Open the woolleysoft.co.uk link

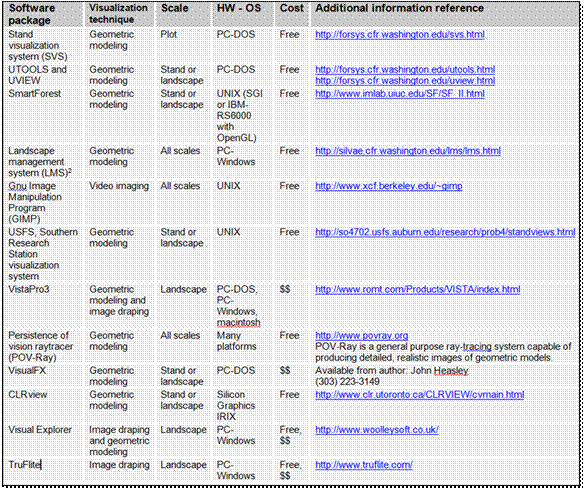pos(376,430)
